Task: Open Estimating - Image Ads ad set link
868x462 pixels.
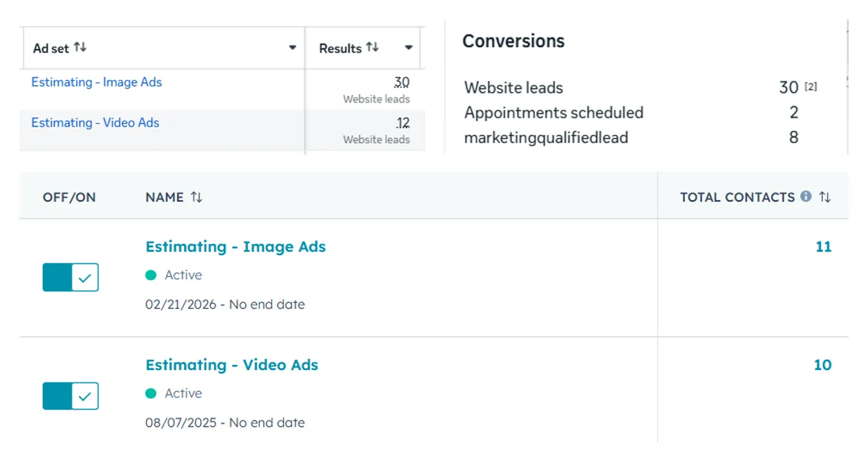Action: tap(97, 82)
